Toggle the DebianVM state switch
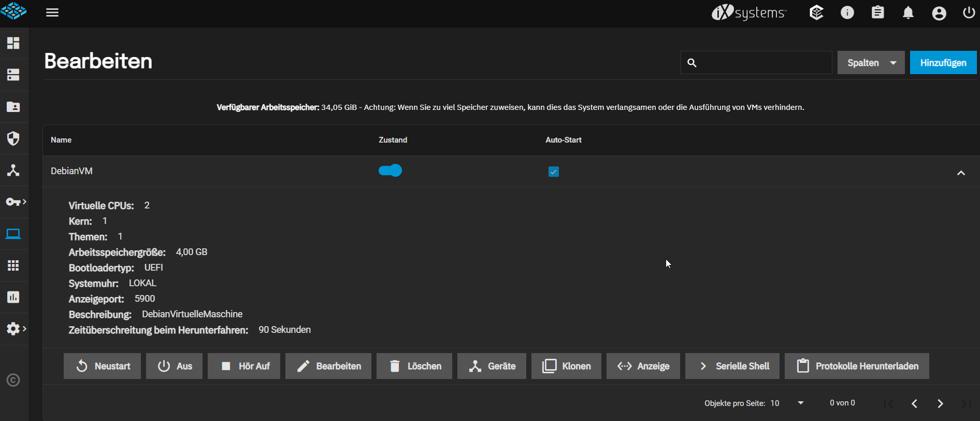The width and height of the screenshot is (980, 421). [x=390, y=171]
